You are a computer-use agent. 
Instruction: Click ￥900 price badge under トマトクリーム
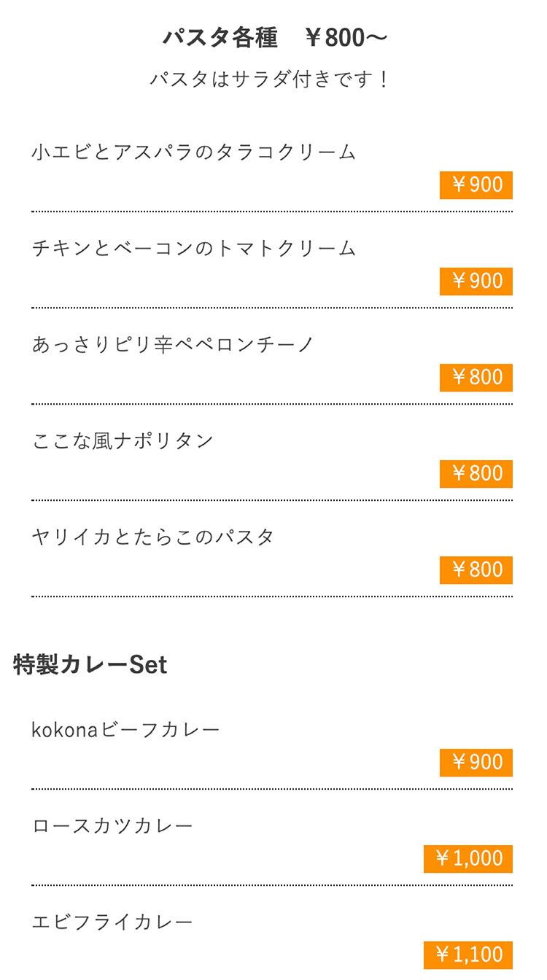tap(476, 281)
